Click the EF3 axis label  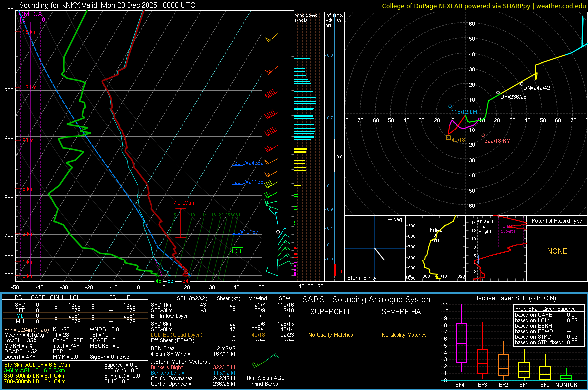(483, 385)
